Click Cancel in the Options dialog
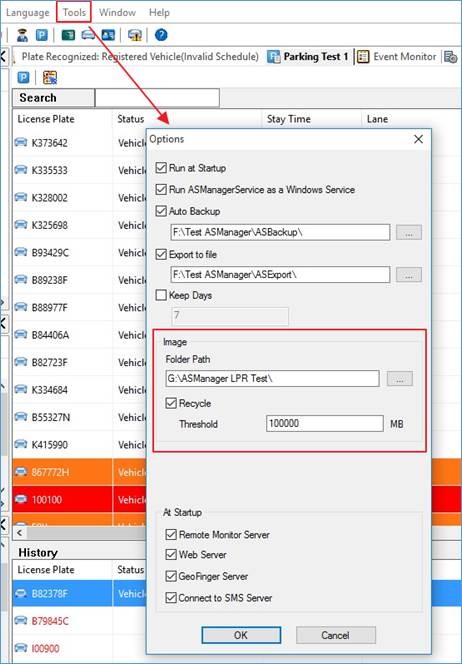462x664 pixels. 335,635
